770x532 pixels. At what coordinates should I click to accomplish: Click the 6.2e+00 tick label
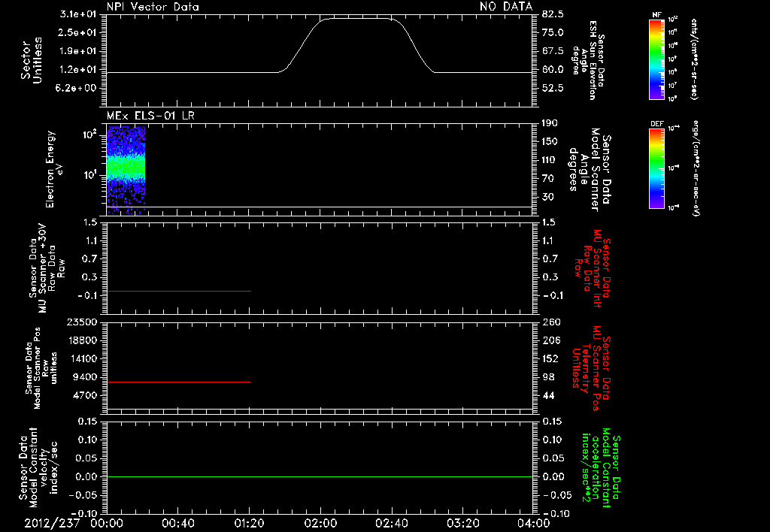pos(77,89)
